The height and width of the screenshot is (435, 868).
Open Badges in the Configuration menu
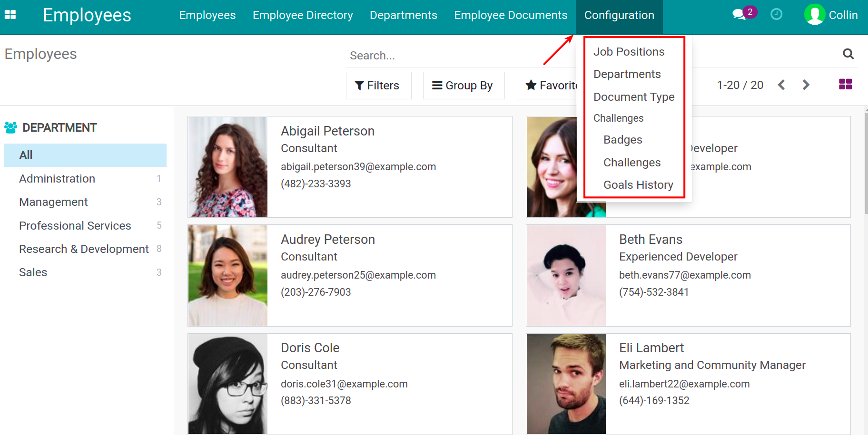(622, 140)
